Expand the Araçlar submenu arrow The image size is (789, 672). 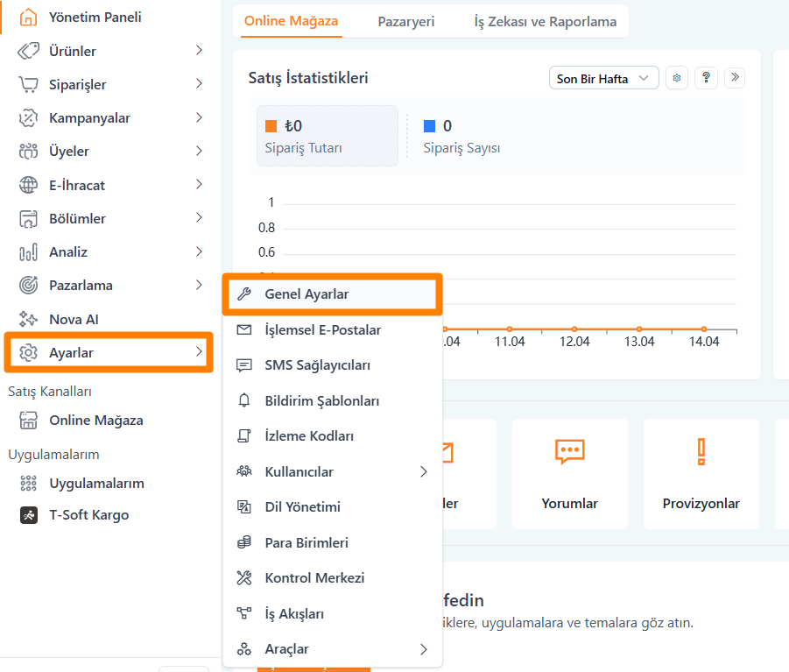pos(423,649)
